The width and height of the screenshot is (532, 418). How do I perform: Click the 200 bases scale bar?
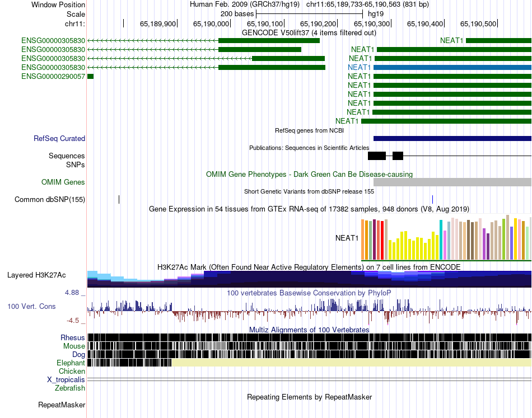pyautogui.click(x=310, y=14)
